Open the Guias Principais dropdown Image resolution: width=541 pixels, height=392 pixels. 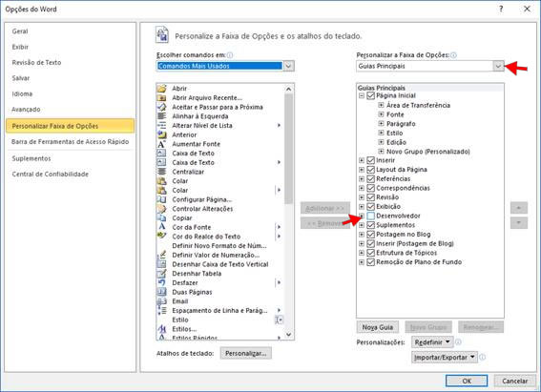(x=498, y=66)
